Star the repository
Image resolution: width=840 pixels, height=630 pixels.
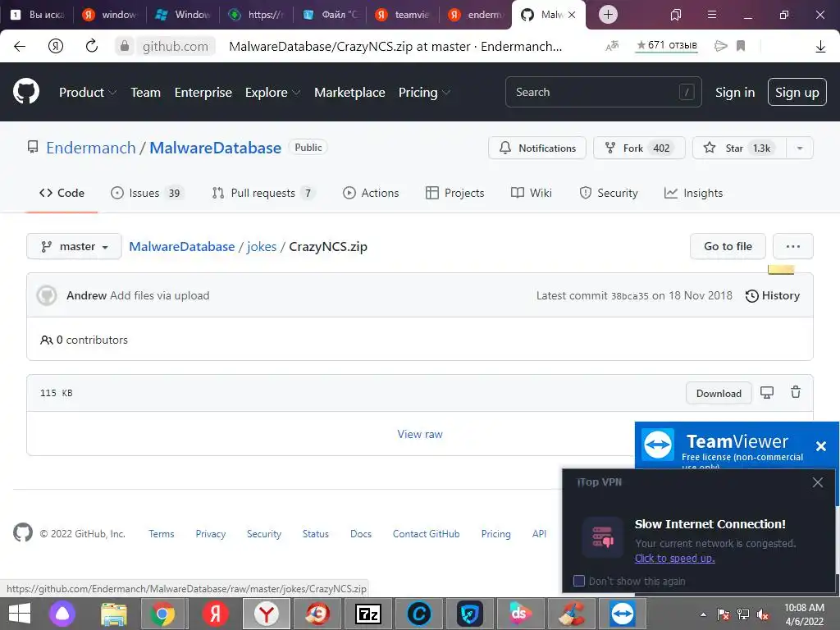(x=739, y=148)
